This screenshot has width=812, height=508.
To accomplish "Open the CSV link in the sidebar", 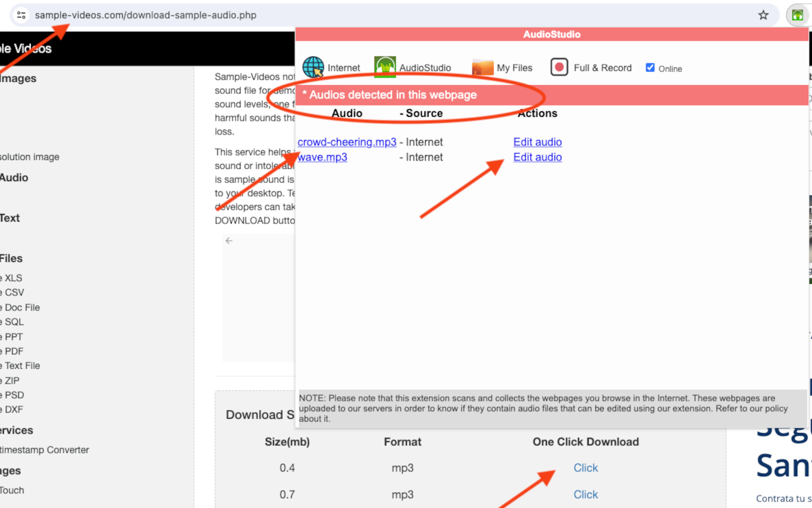I will click(x=12, y=293).
